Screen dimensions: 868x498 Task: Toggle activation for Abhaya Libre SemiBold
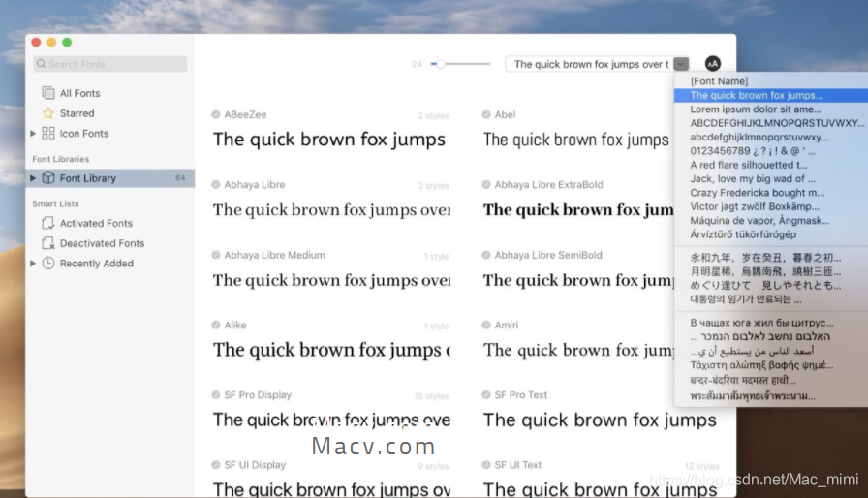point(486,255)
